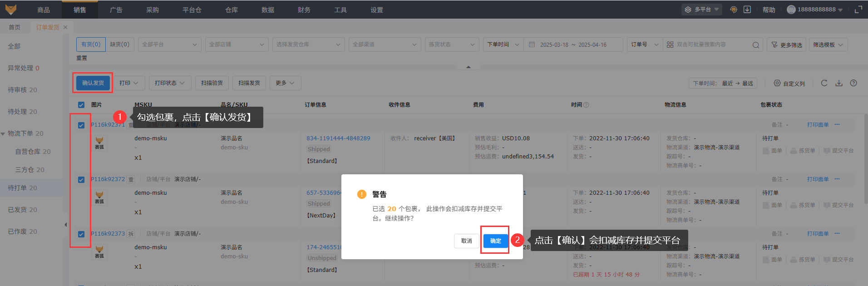868x286 pixels.
Task: Open the 全部店铺 dropdown
Action: 237,44
